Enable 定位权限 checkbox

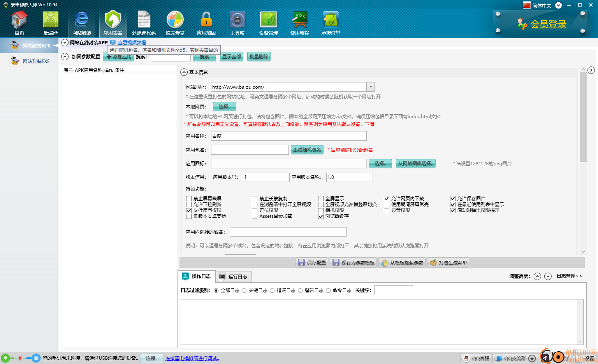(x=255, y=210)
